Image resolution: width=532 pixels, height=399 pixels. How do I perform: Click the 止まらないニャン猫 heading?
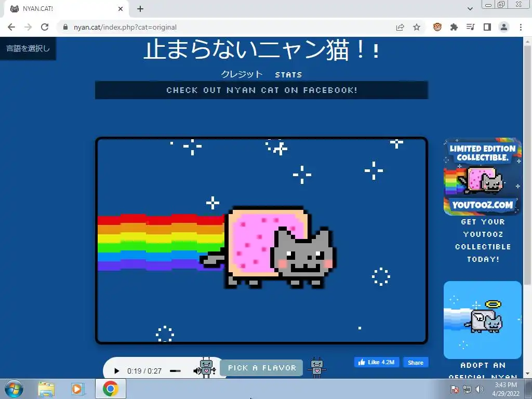click(262, 50)
